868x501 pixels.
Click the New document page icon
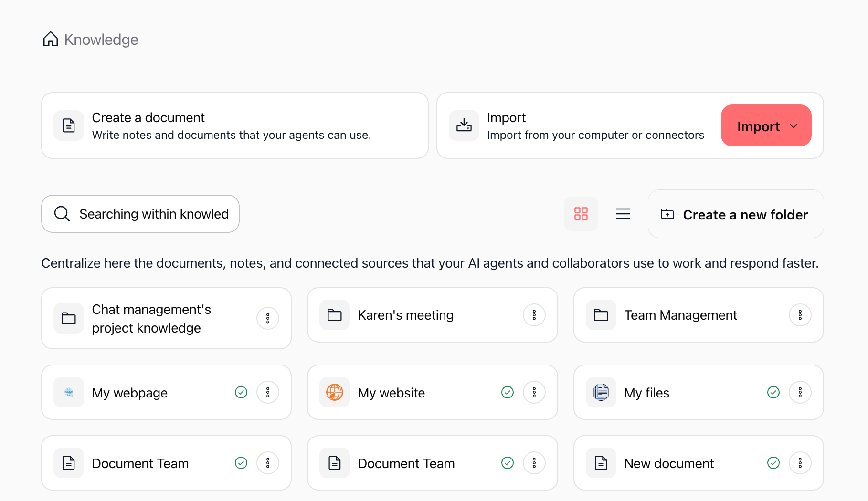(601, 463)
